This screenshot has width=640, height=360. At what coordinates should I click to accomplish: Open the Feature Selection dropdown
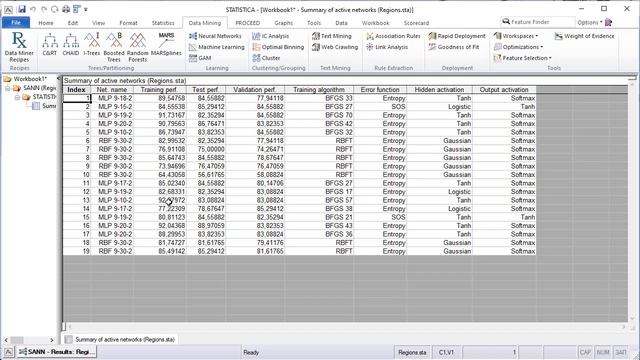[523, 58]
